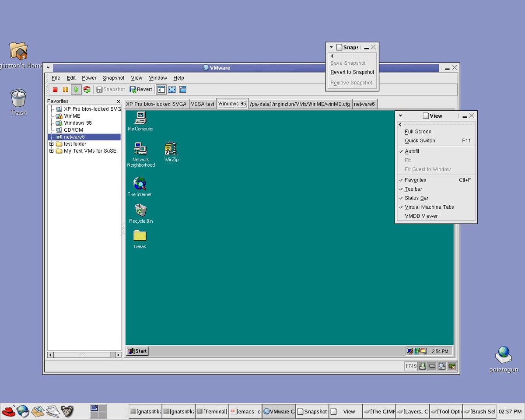Launch the web browser globe panel icon

tap(23, 411)
